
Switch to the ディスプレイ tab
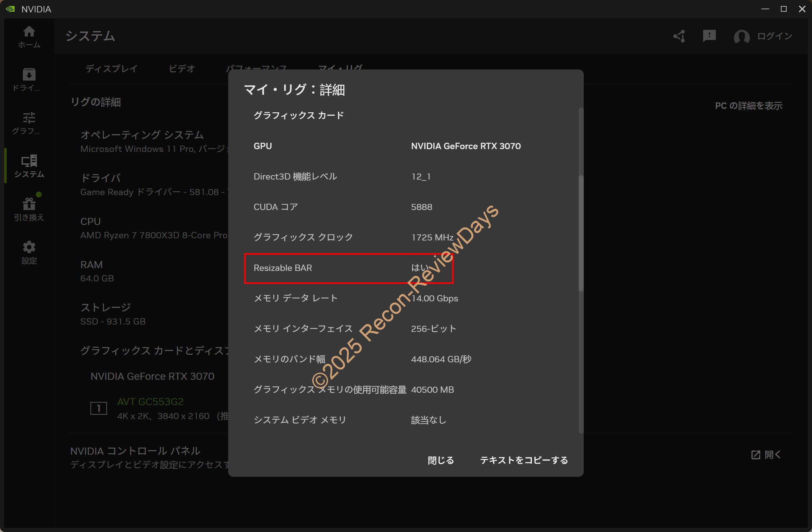tap(111, 69)
